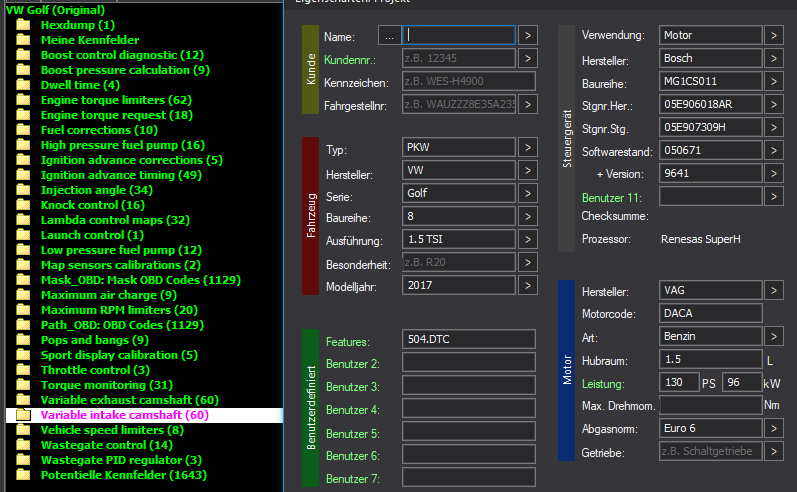
Task: Click the folder icon next to Hexdump (1)
Action: pos(23,25)
